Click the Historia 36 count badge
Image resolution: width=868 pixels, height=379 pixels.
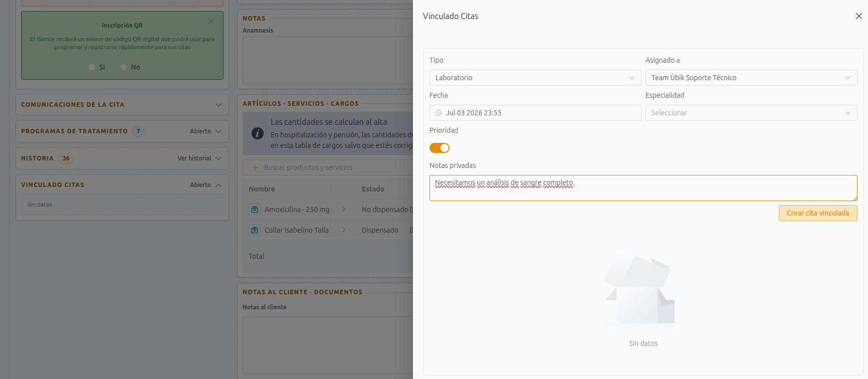pyautogui.click(x=66, y=158)
